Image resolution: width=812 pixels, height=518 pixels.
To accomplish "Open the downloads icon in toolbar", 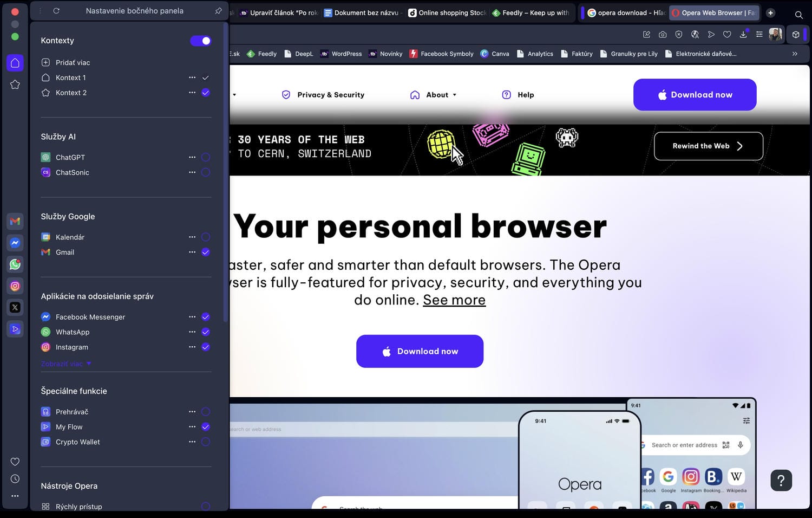I will (x=743, y=35).
